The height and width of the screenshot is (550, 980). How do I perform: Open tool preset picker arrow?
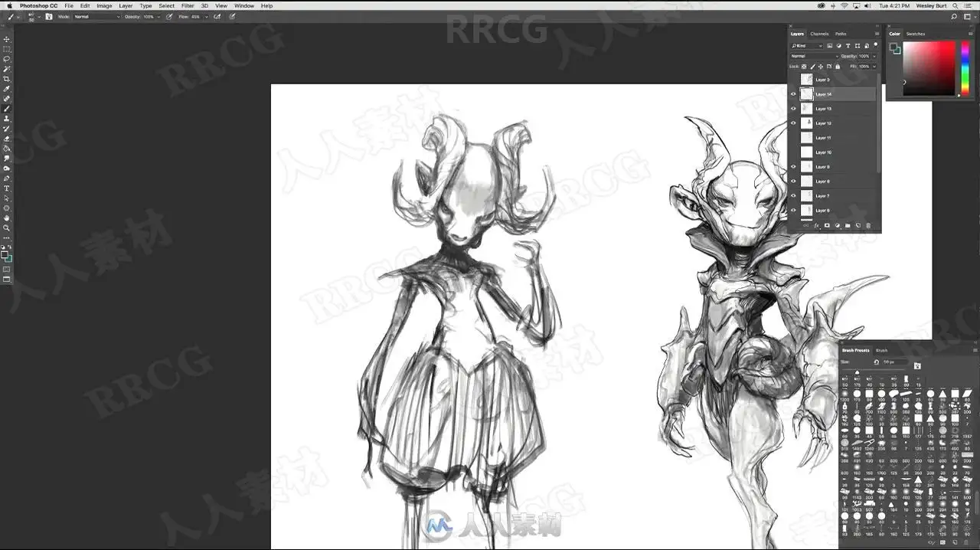click(x=18, y=16)
